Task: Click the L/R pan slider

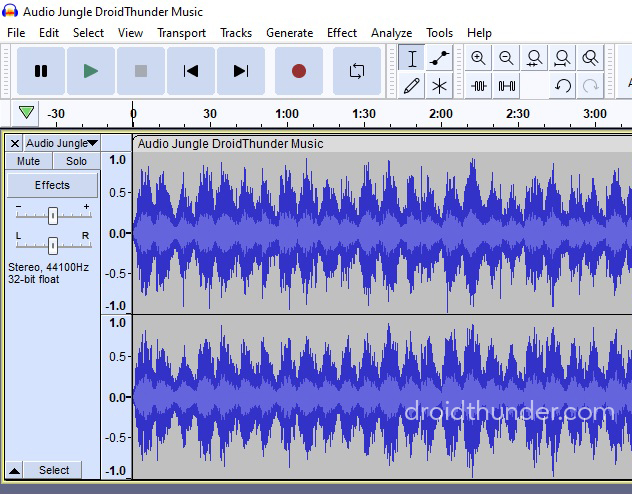Action: 53,246
